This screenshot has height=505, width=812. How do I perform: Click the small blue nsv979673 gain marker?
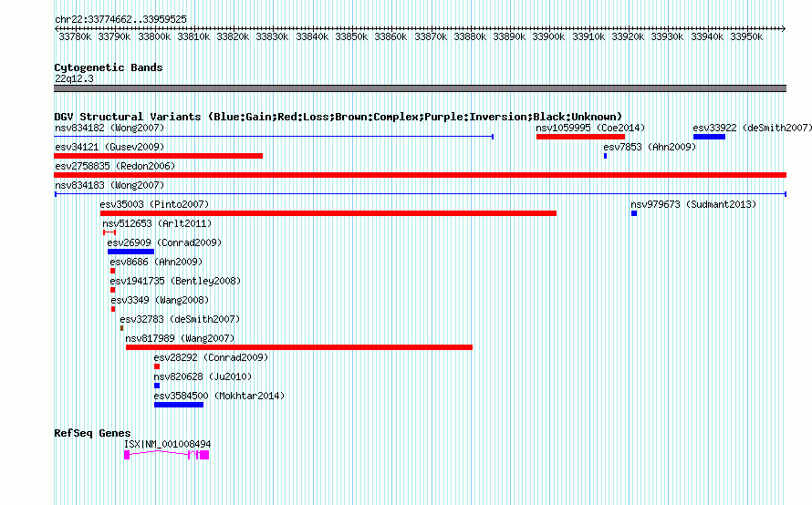[634, 213]
